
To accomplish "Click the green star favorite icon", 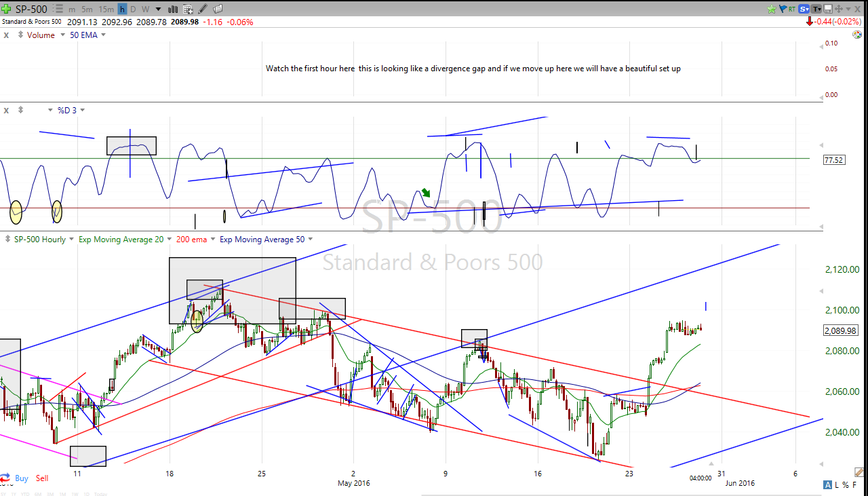I will click(772, 9).
